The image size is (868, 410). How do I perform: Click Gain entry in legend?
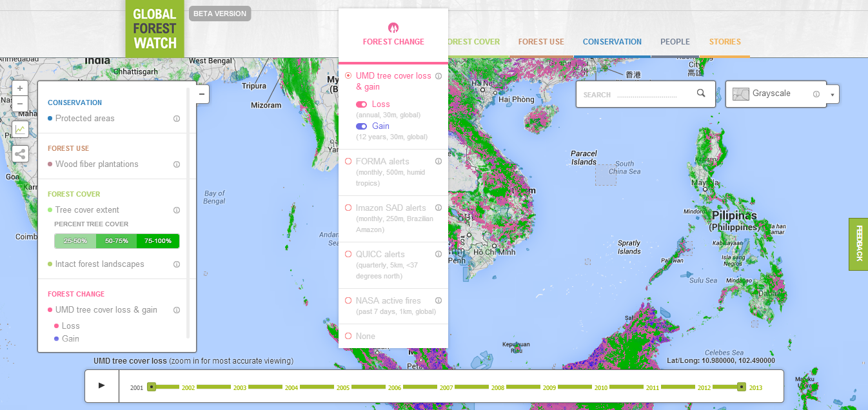pyautogui.click(x=67, y=339)
